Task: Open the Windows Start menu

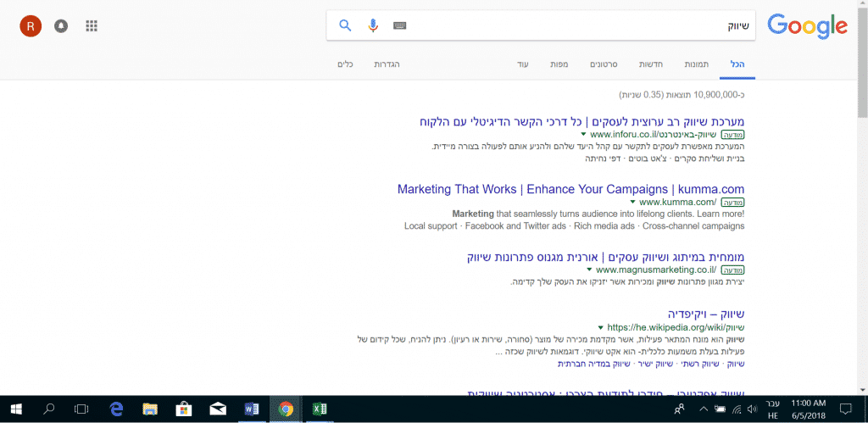Action: pyautogui.click(x=16, y=409)
